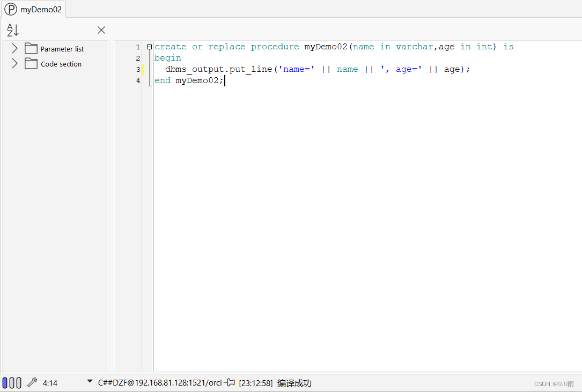The image size is (582, 392).
Task: Open the connection selector dropdown arrow
Action: pos(90,381)
